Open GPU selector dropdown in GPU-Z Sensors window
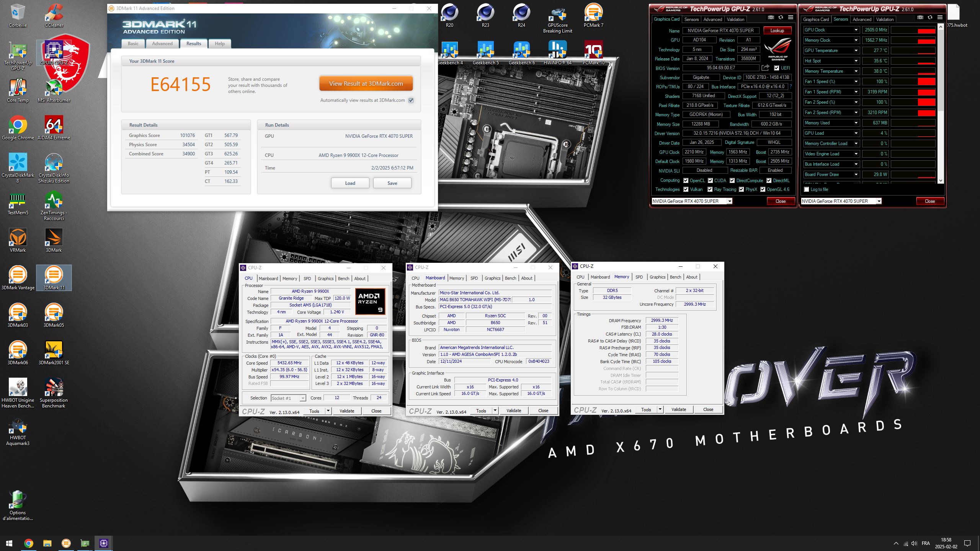This screenshot has height=551, width=980. click(879, 201)
